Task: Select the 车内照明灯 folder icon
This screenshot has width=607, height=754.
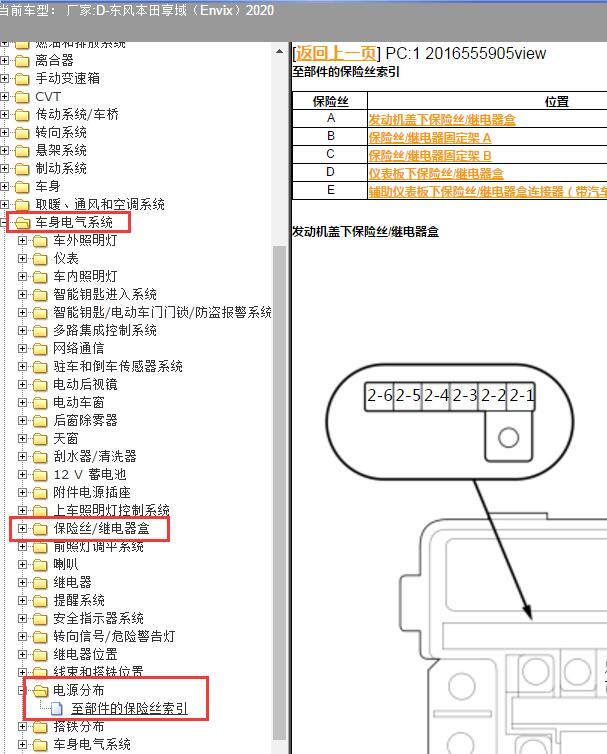Action: click(40, 277)
